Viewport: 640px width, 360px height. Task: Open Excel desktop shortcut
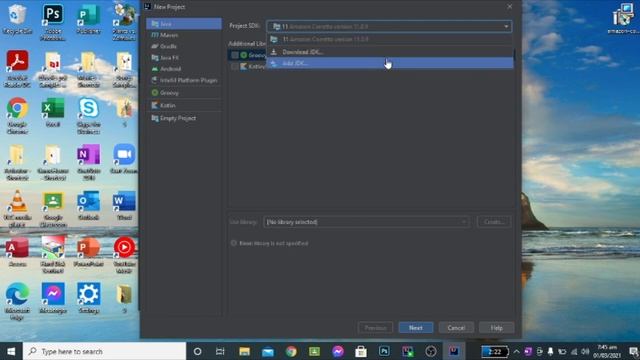(x=53, y=112)
